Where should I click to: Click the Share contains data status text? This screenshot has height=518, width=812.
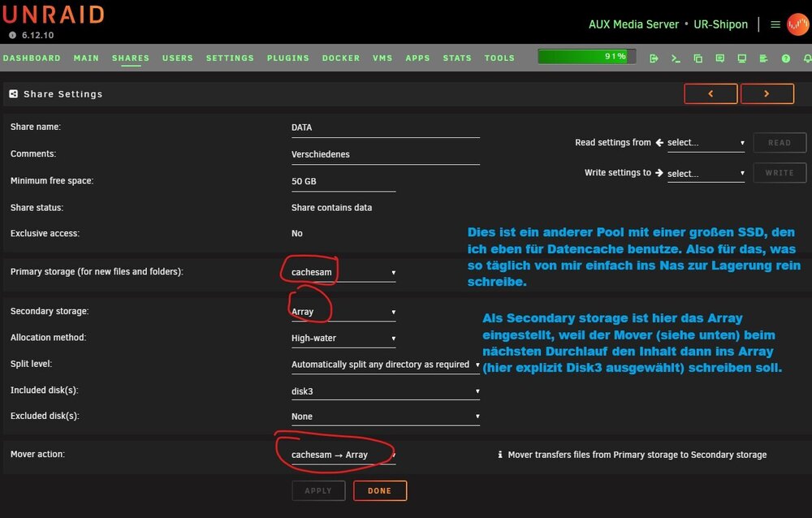pyautogui.click(x=331, y=208)
